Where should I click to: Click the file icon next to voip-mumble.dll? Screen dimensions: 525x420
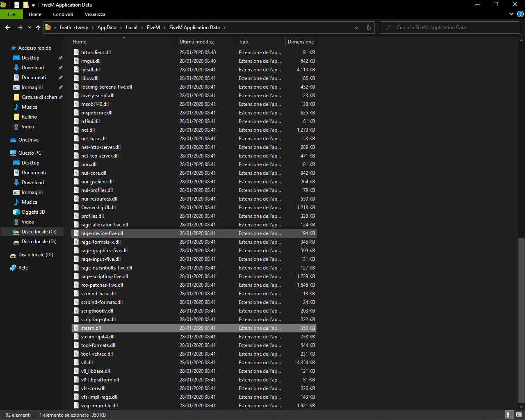point(76,405)
